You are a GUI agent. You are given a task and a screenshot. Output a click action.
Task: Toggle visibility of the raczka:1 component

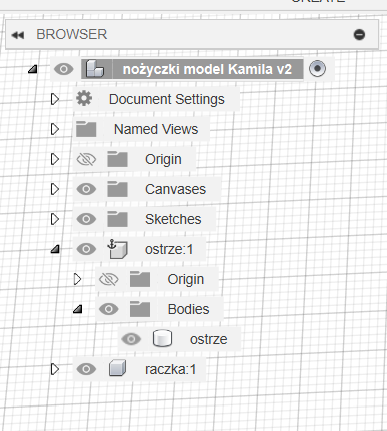coord(86,369)
